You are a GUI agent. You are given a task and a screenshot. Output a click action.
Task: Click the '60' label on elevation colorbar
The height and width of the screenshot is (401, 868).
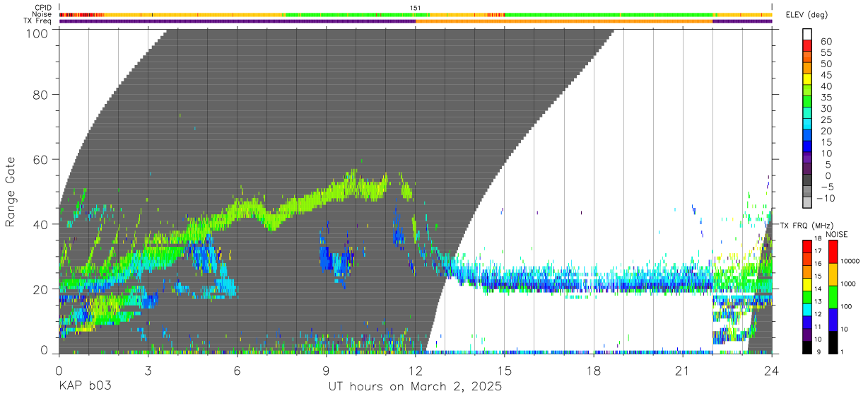(826, 41)
